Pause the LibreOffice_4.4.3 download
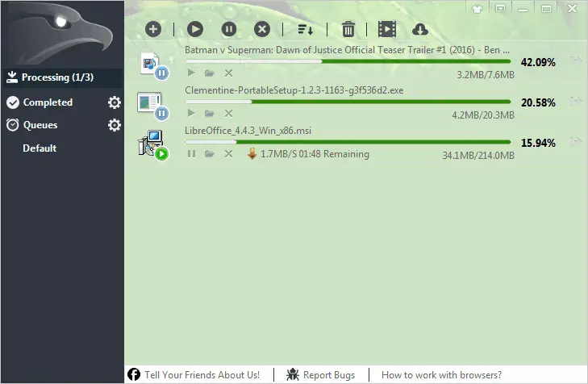 tap(191, 154)
